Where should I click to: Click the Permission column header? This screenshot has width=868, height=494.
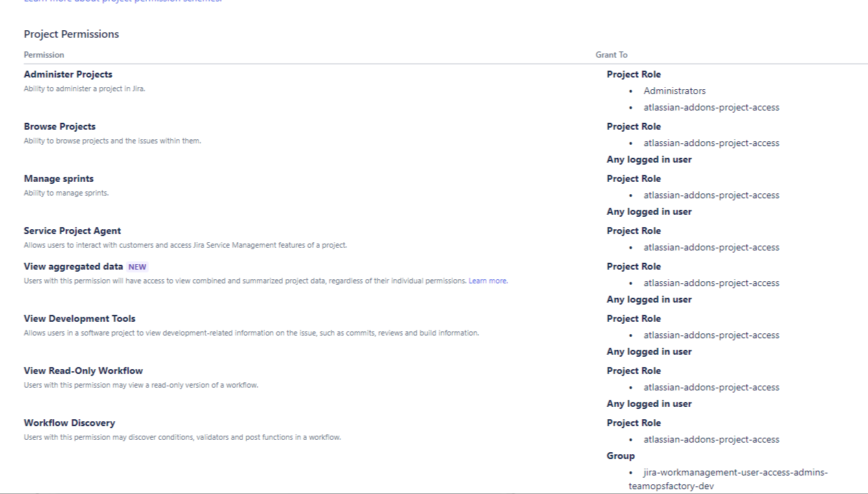[44, 55]
